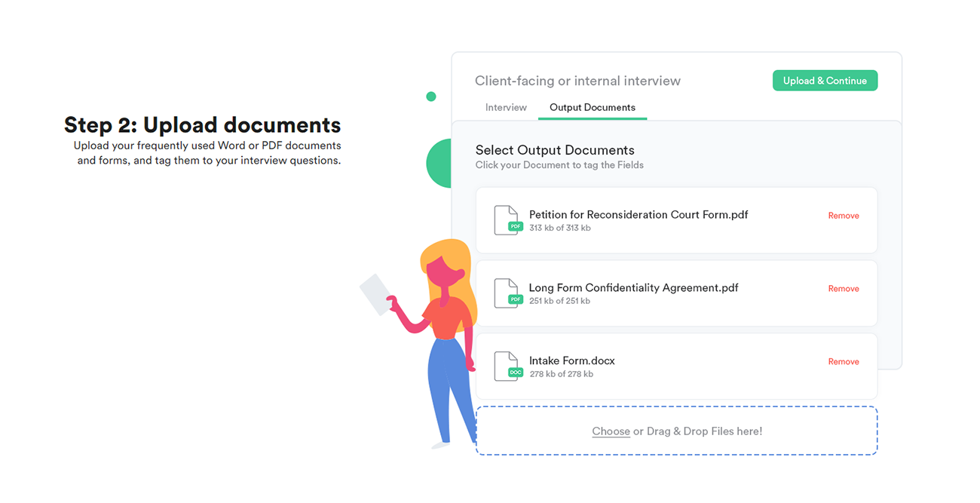The image size is (980, 503).
Task: Click the paper sheet held by the woman
Action: coord(375,293)
